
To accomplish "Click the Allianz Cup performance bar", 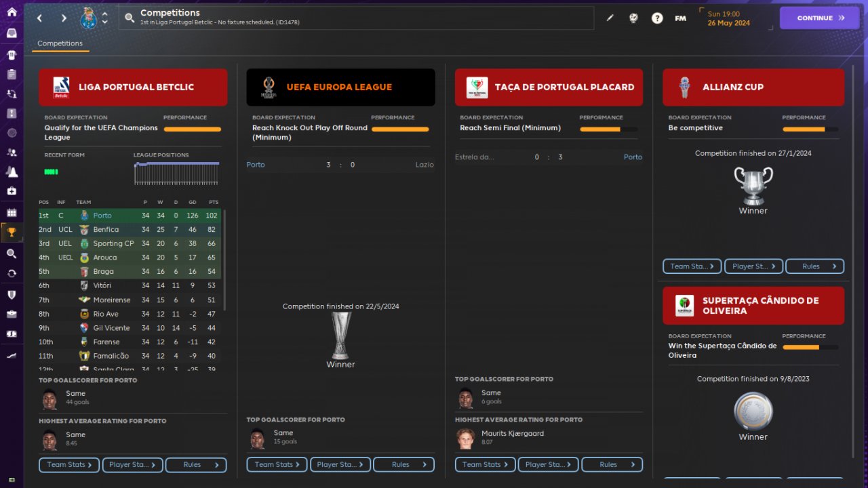I will (x=810, y=129).
